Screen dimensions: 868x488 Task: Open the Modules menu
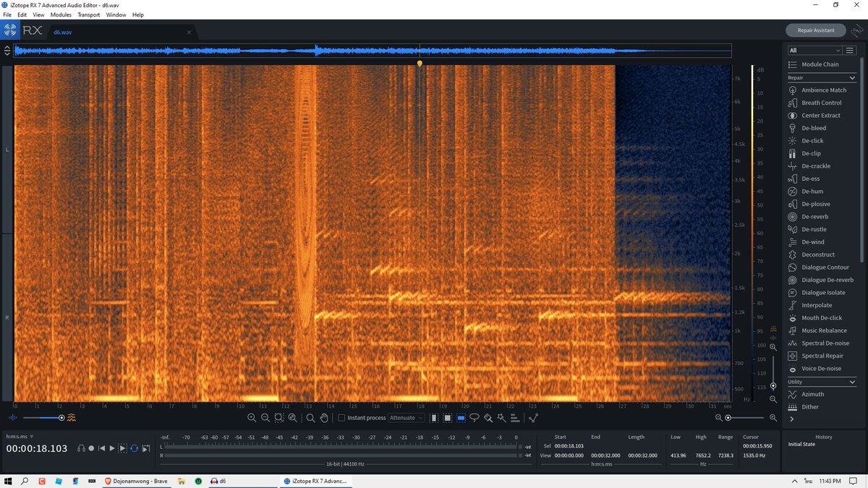tap(60, 14)
